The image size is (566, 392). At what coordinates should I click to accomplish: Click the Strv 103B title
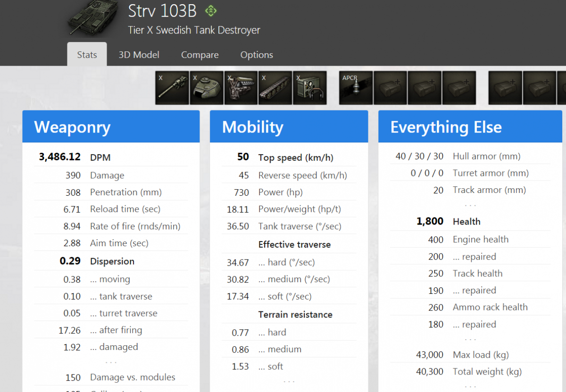162,10
